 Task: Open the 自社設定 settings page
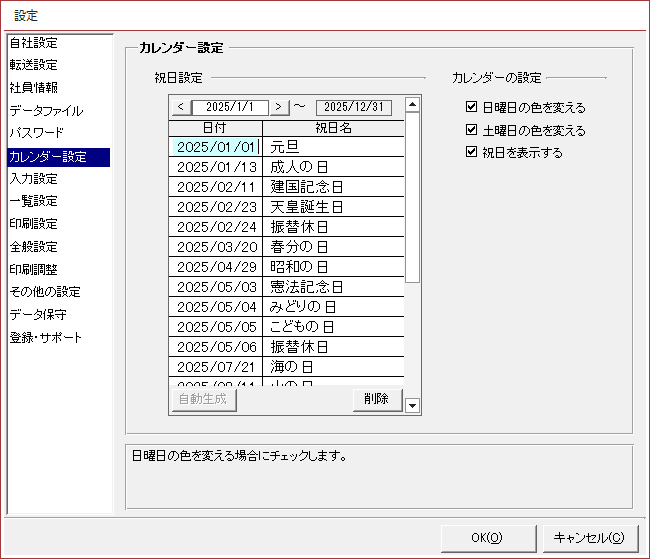(34, 43)
